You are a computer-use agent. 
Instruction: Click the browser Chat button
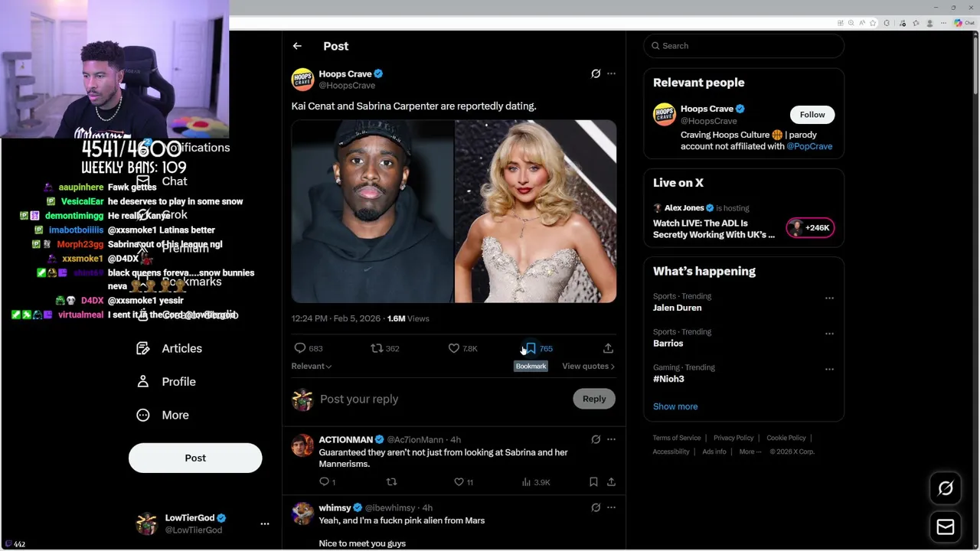pos(964,23)
